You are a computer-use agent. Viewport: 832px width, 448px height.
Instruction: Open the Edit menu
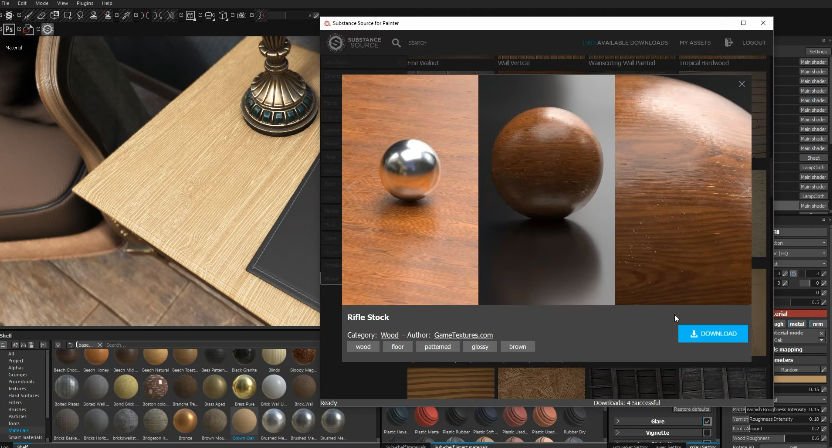click(x=22, y=3)
